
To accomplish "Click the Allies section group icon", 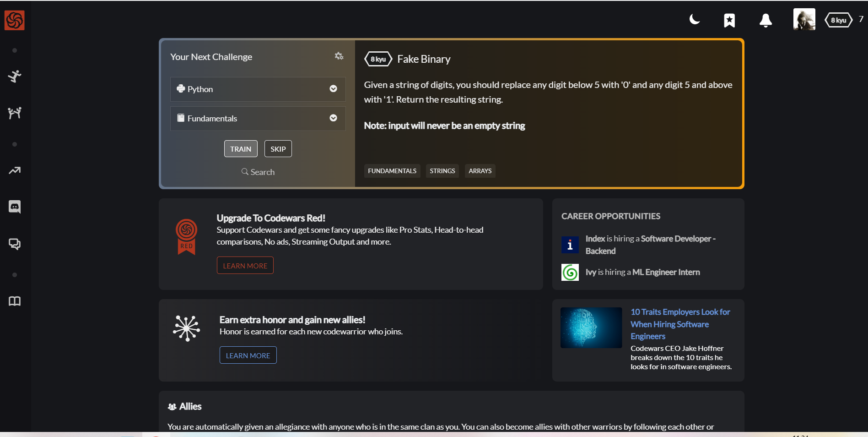I will [172, 407].
